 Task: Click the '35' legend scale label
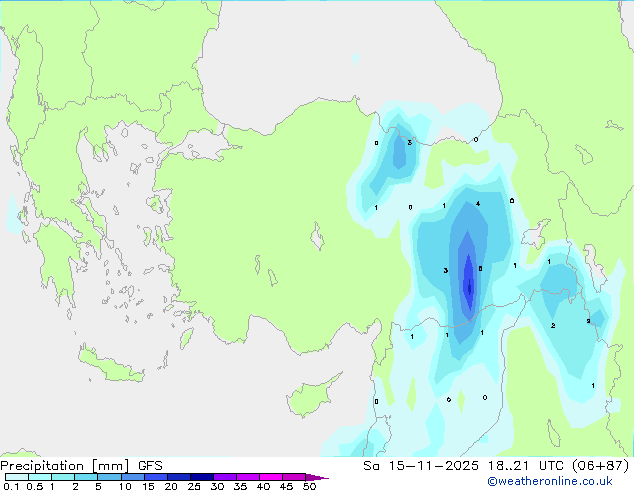[240, 486]
